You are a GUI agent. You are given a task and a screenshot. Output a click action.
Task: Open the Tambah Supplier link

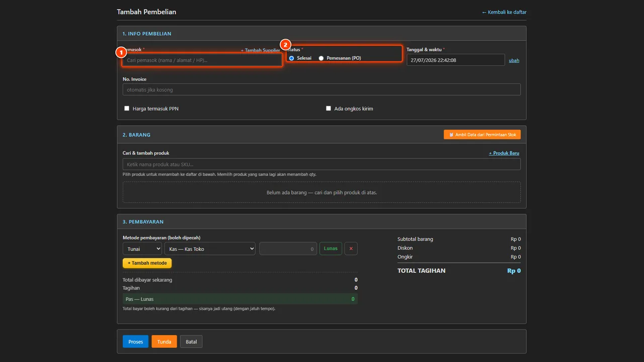(x=260, y=50)
